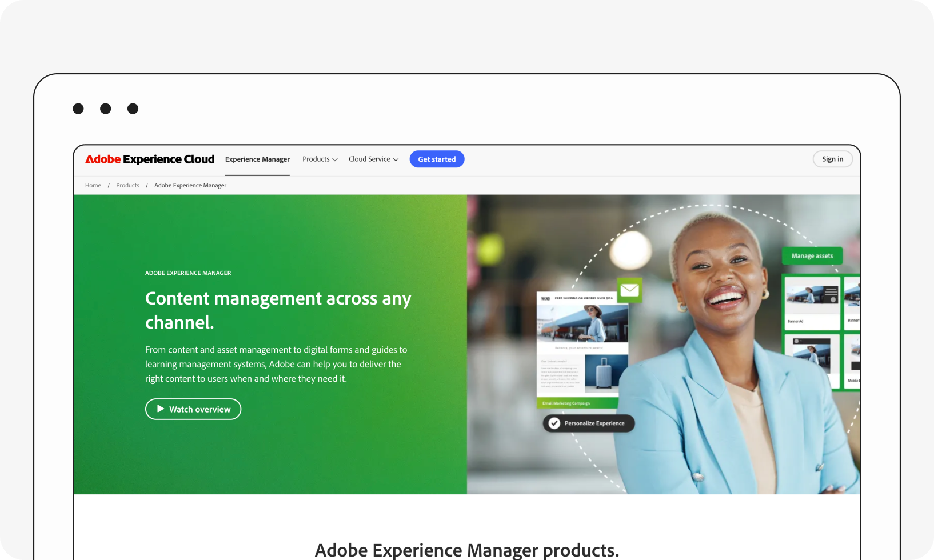Image resolution: width=934 pixels, height=560 pixels.
Task: Expand the Products dropdown menu
Action: (320, 159)
